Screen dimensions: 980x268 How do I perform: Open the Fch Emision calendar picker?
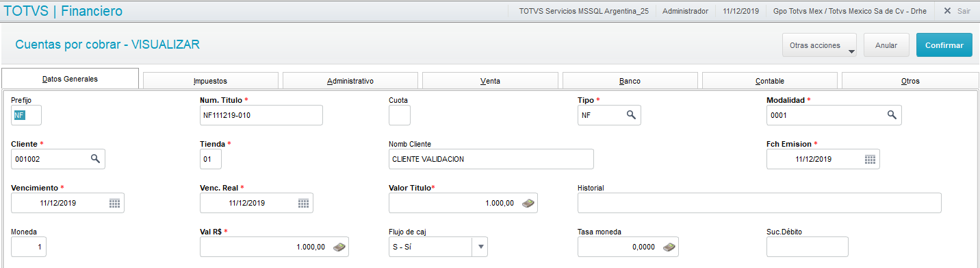(870, 159)
